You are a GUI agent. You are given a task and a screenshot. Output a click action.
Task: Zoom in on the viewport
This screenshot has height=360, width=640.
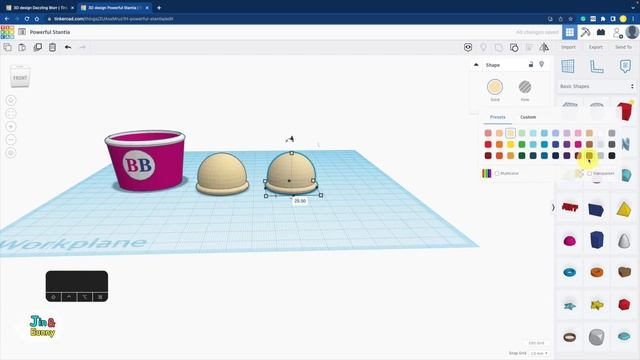(11, 127)
